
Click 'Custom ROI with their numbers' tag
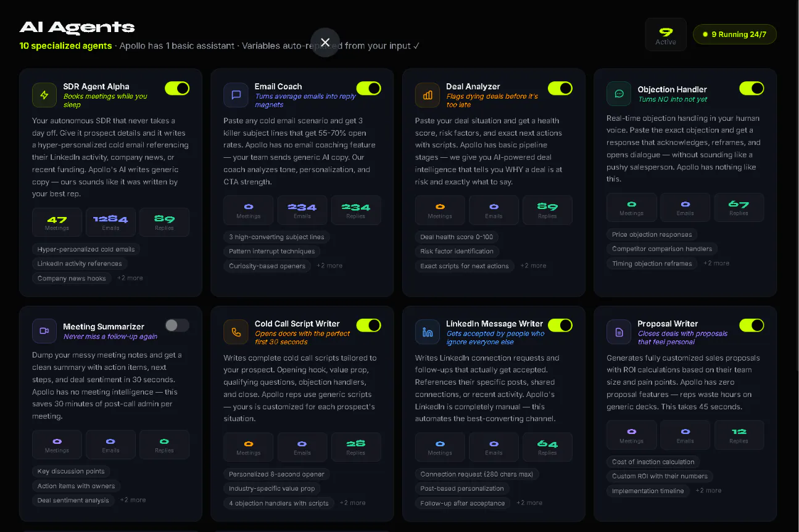[x=660, y=476]
